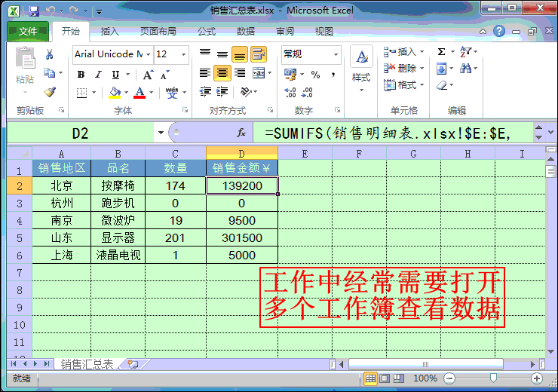558x392 pixels.
Task: Open the 文件 file tab
Action: point(28,32)
